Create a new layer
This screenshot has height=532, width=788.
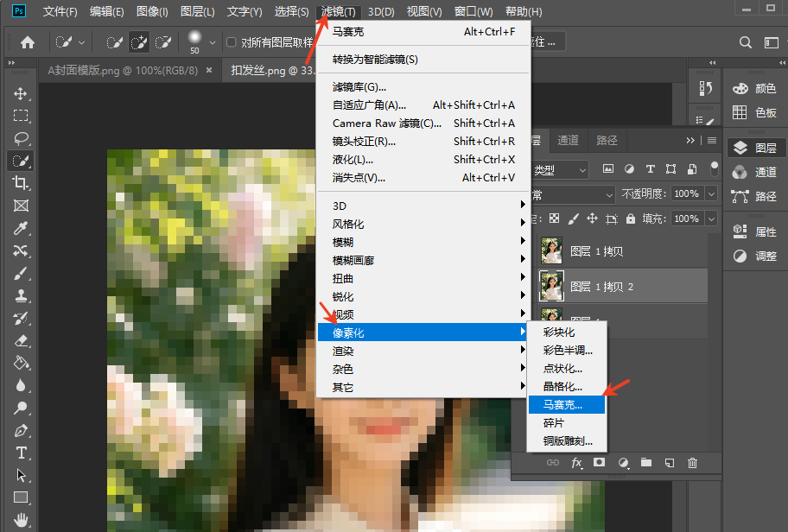[670, 463]
